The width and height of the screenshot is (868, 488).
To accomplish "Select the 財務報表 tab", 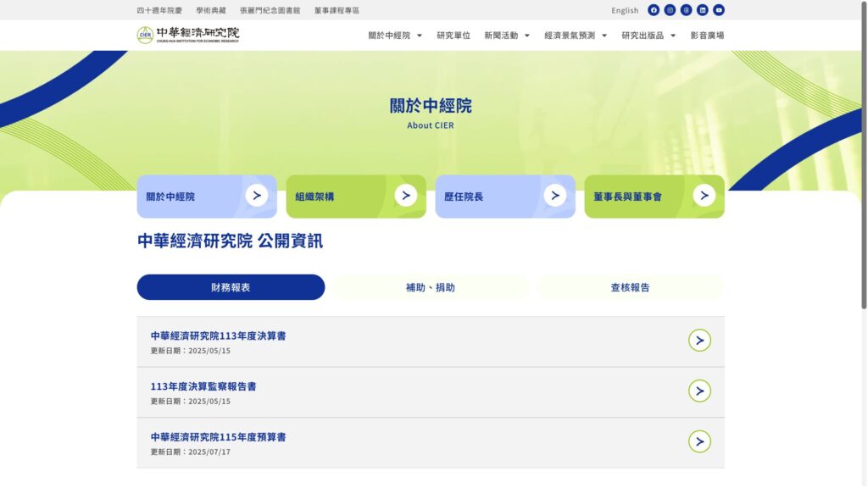I will click(x=231, y=287).
